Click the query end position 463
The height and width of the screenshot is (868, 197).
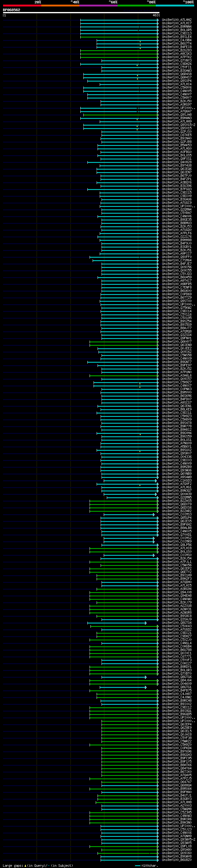[155, 15]
